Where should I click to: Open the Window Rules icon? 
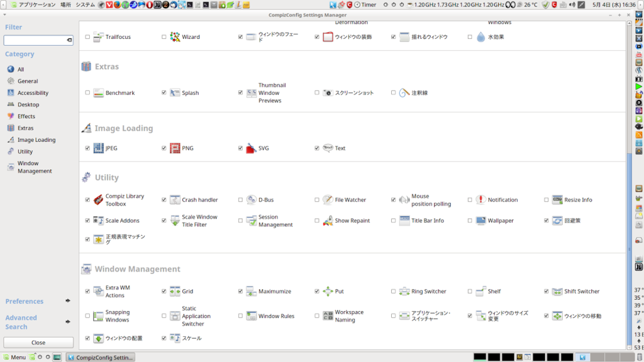point(252,316)
